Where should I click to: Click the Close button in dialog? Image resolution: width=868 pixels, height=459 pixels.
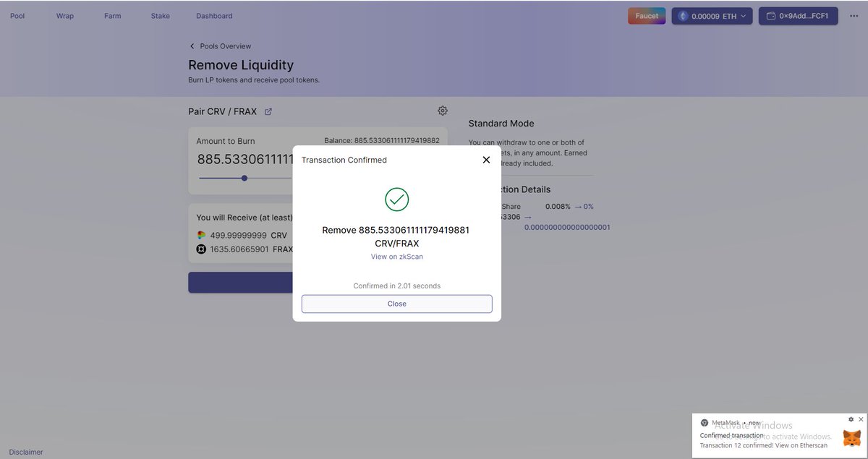397,304
